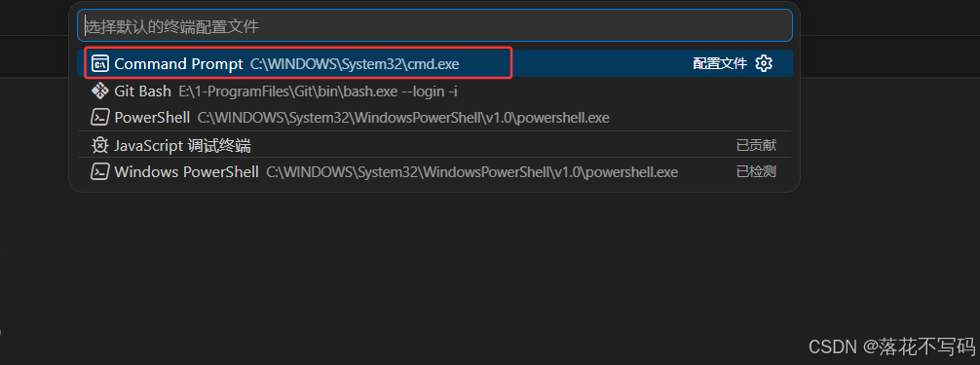Select the Command Prompt profile entry
Image resolution: width=980 pixels, height=365 pixels.
(435, 63)
